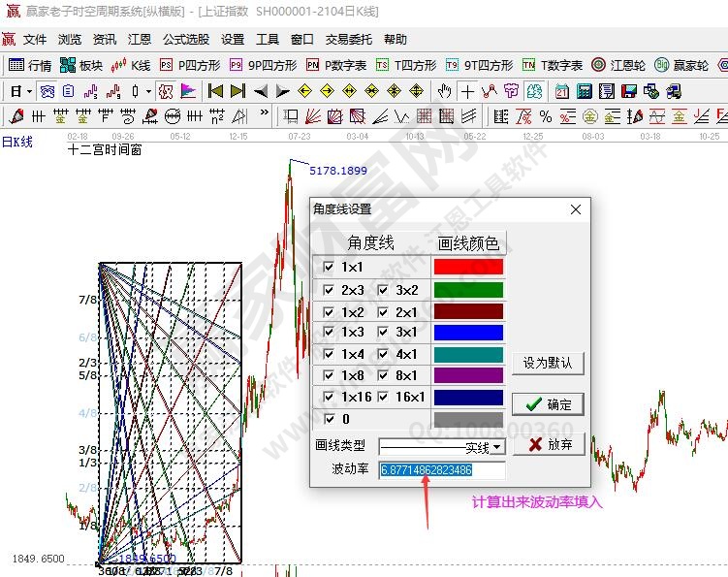Click the 行情 quotes toolbar icon
This screenshot has height=577, width=728.
pos(30,65)
